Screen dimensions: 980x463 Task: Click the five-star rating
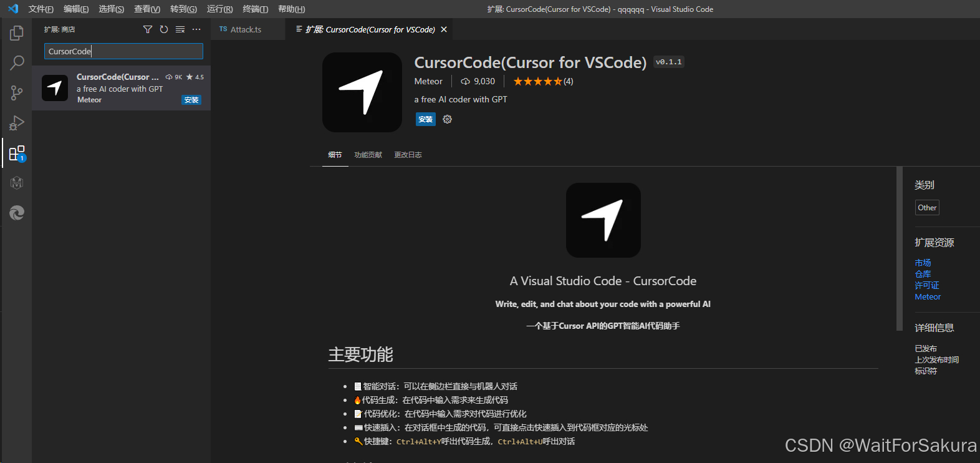click(x=537, y=82)
